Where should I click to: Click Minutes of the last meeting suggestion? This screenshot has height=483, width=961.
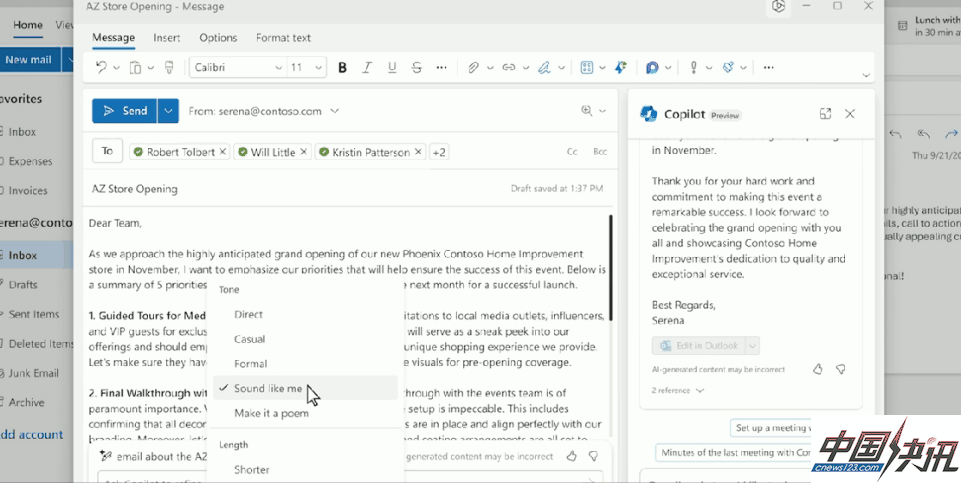tap(734, 453)
